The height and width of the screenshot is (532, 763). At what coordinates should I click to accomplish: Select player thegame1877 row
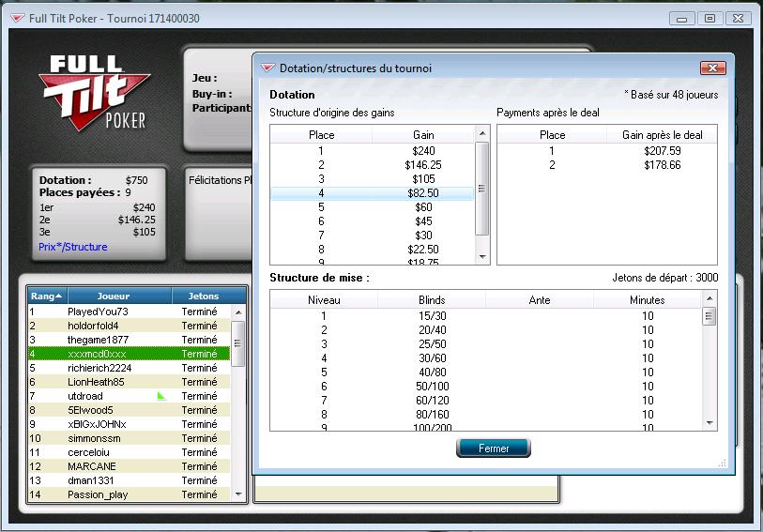(x=129, y=340)
